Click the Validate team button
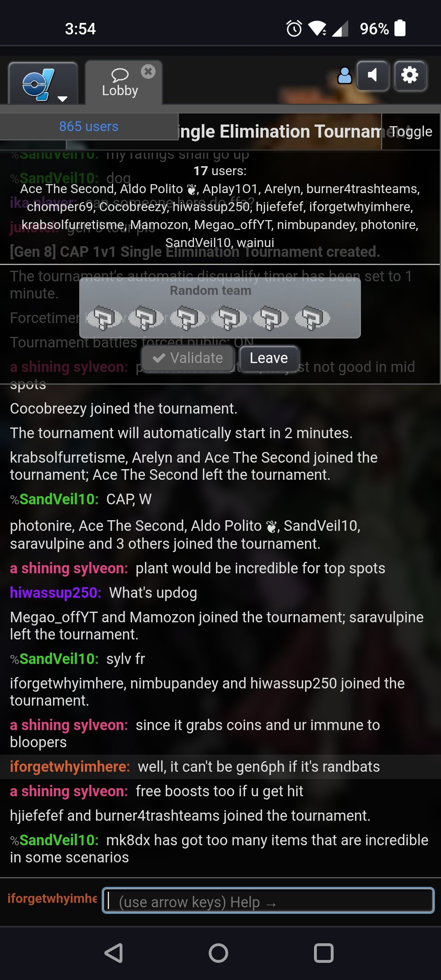 point(188,358)
